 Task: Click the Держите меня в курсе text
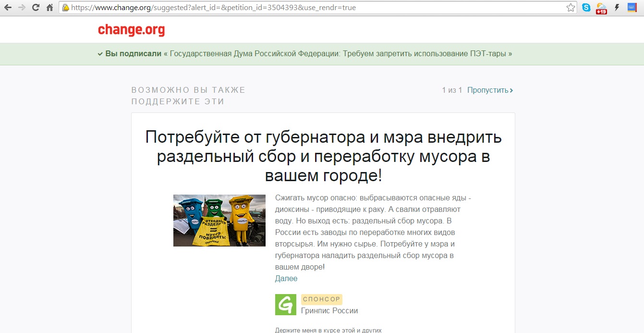pyautogui.click(x=328, y=330)
